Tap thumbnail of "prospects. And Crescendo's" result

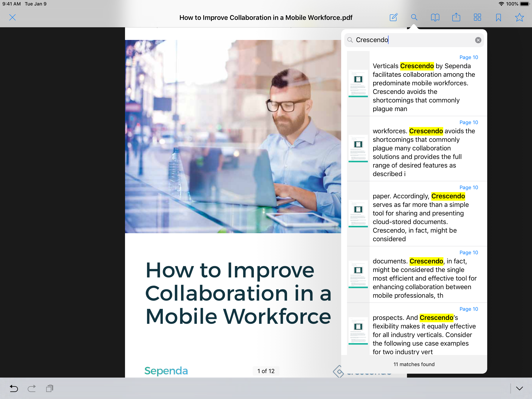[358, 331]
